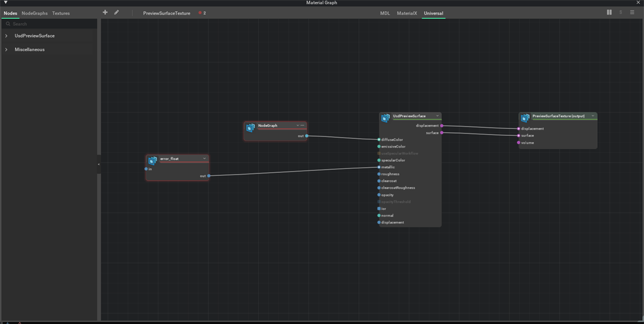
Task: Click the pencil edit icon
Action: pos(117,12)
